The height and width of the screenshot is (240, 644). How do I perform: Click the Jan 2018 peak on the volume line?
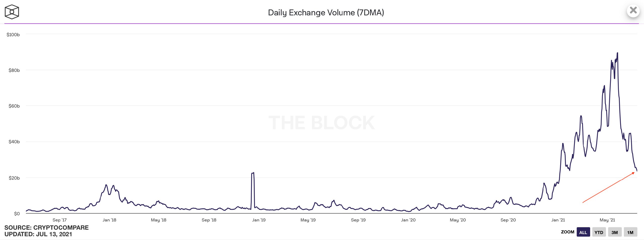[106, 185]
